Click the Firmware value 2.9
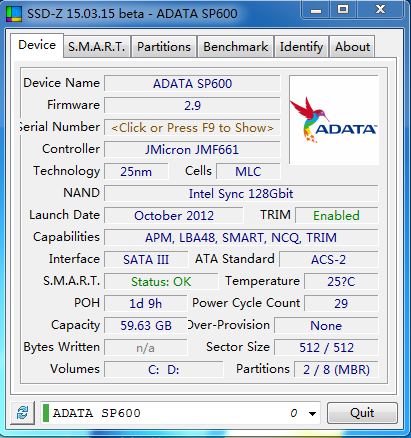411x438 pixels. click(192, 106)
